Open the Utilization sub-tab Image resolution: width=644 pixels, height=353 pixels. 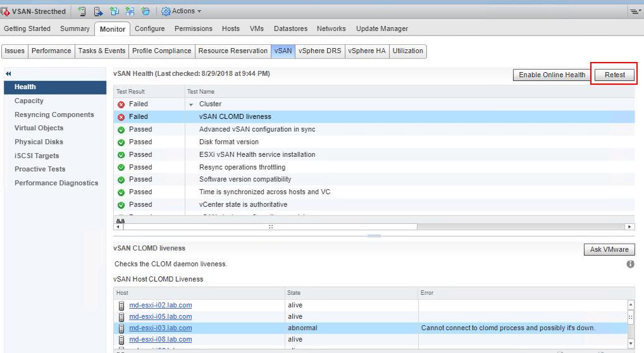tap(408, 51)
